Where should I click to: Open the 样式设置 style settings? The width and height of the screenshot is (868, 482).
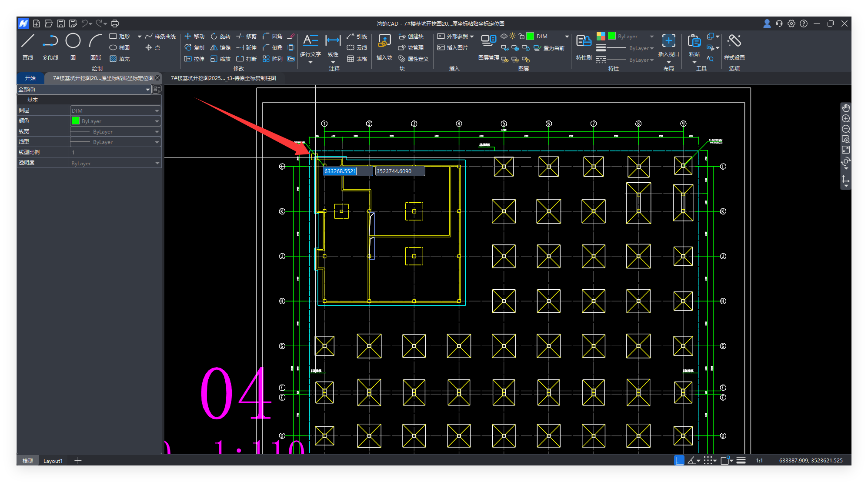734,41
